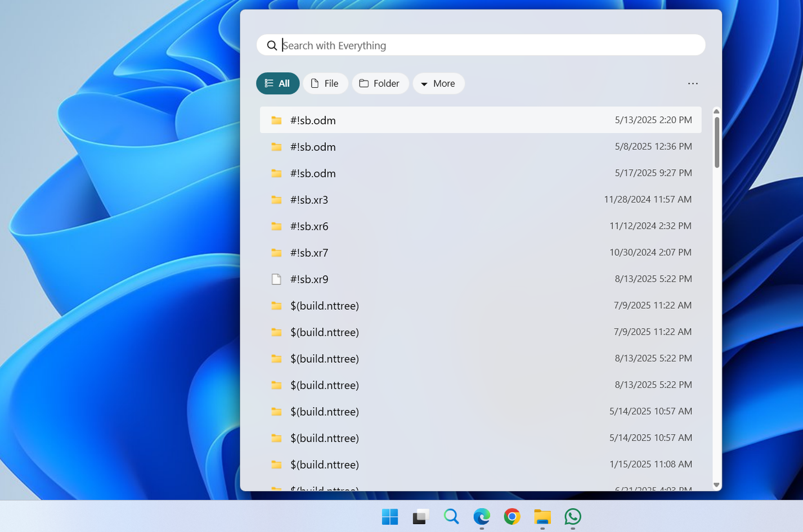The height and width of the screenshot is (532, 803).
Task: Click the results list scrollbar
Action: [716, 138]
